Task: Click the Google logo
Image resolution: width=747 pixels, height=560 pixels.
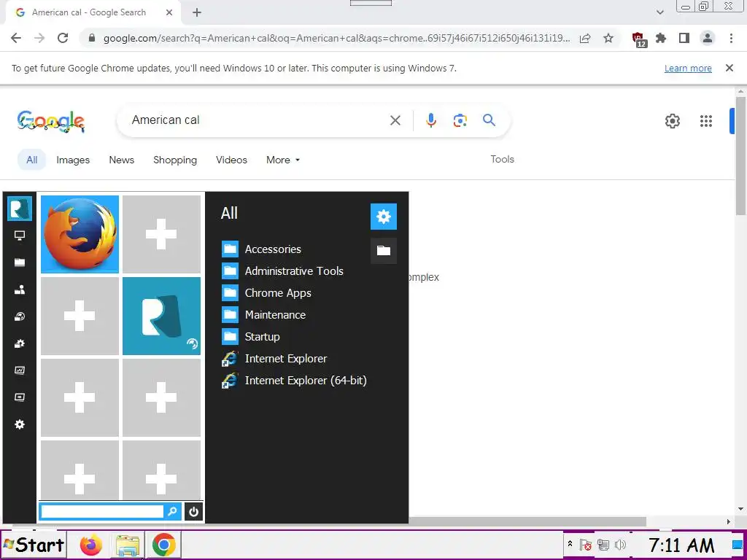Action: pos(50,121)
